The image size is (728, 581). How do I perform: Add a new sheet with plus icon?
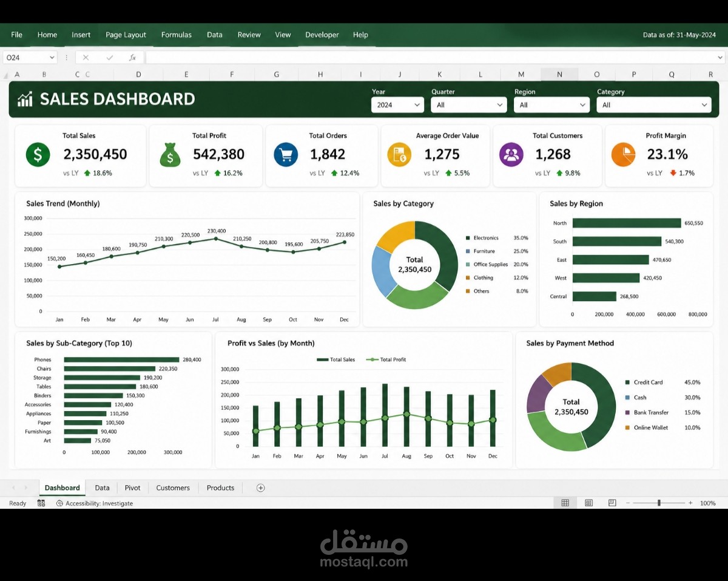[260, 488]
